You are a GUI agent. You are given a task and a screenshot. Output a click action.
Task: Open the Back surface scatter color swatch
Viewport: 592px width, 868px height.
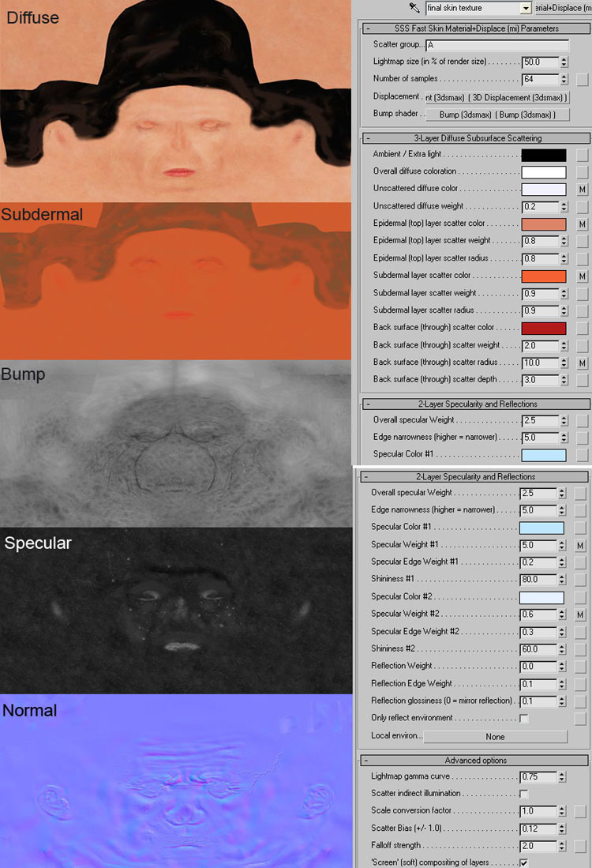(544, 329)
